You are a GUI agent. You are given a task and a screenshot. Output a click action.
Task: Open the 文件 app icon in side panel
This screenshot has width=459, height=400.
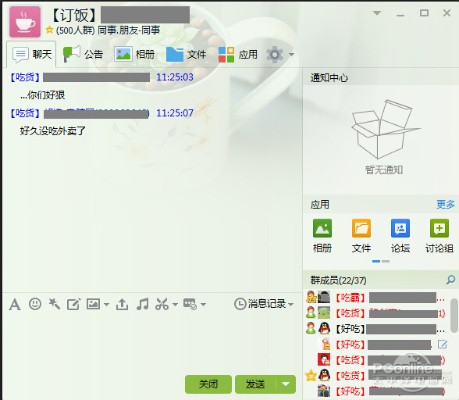pyautogui.click(x=361, y=235)
